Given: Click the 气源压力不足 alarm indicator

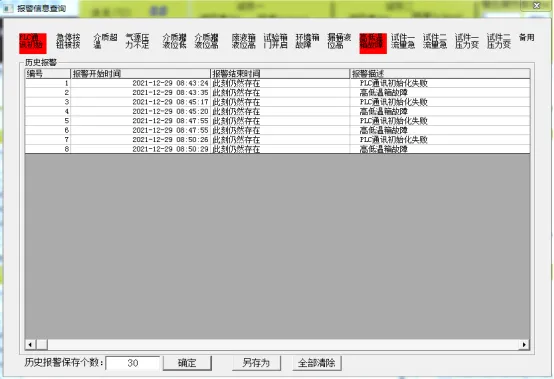Looking at the screenshot, I should tap(137, 41).
